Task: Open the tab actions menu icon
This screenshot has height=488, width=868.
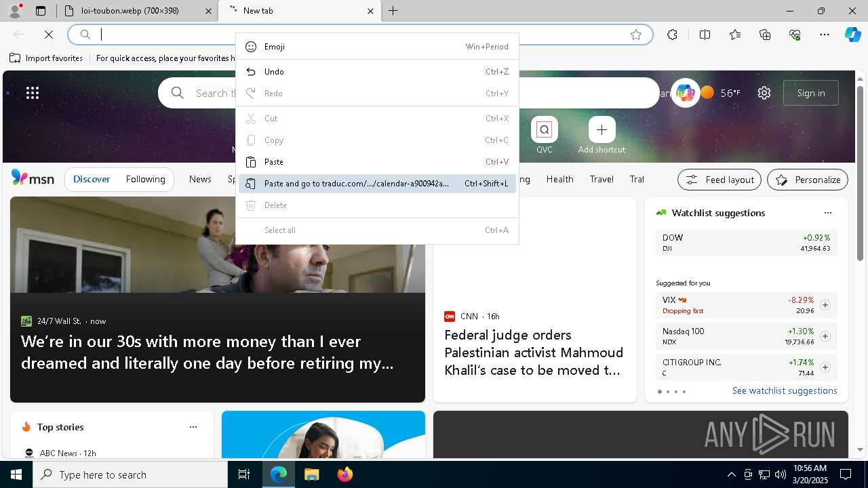Action: point(41,11)
